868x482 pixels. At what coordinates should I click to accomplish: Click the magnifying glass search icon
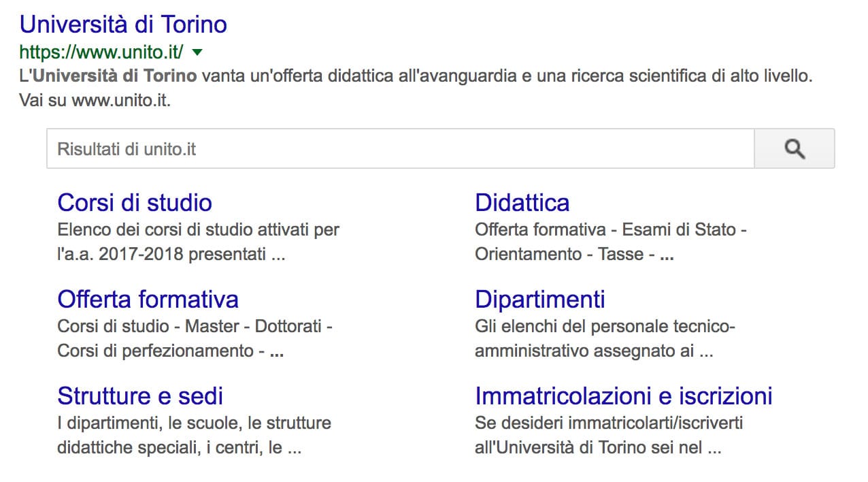[x=795, y=148]
